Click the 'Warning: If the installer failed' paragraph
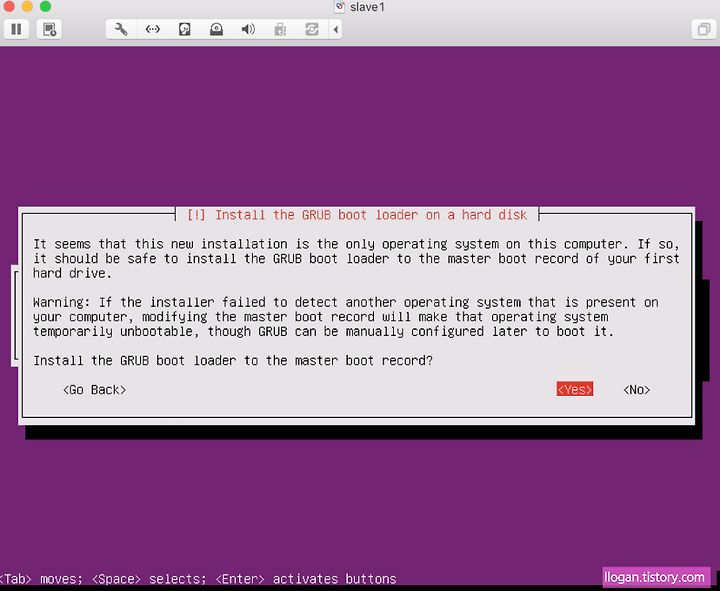 346,317
